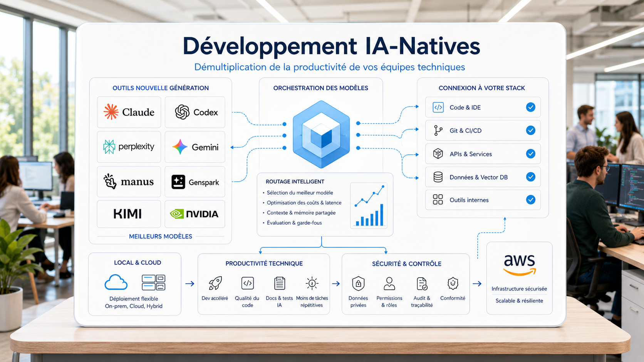Click the 'Audit & traçabilité' label

point(422,302)
